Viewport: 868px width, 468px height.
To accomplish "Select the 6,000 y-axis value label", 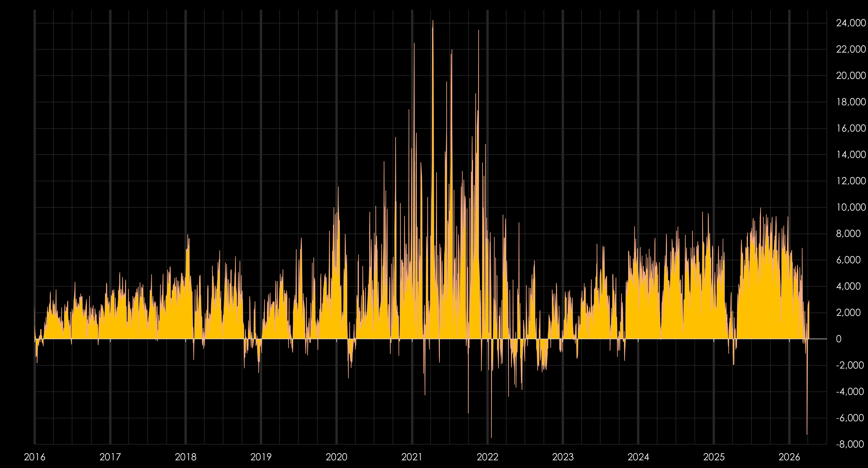I will tap(848, 260).
